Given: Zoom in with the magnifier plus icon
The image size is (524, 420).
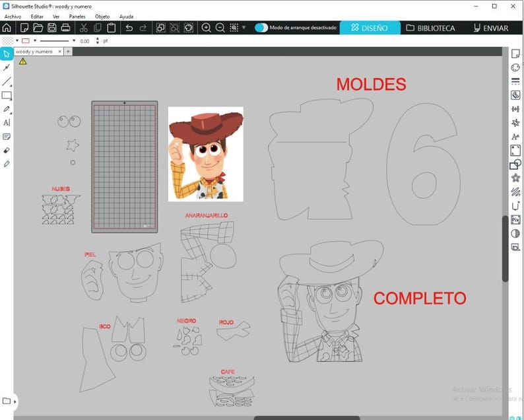Looking at the screenshot, I should point(206,28).
